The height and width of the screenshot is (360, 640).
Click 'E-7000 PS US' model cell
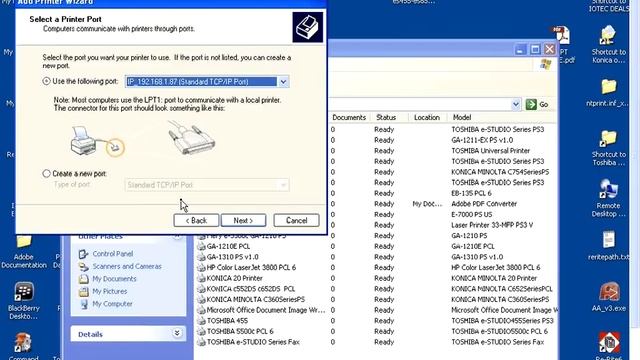pos(471,214)
